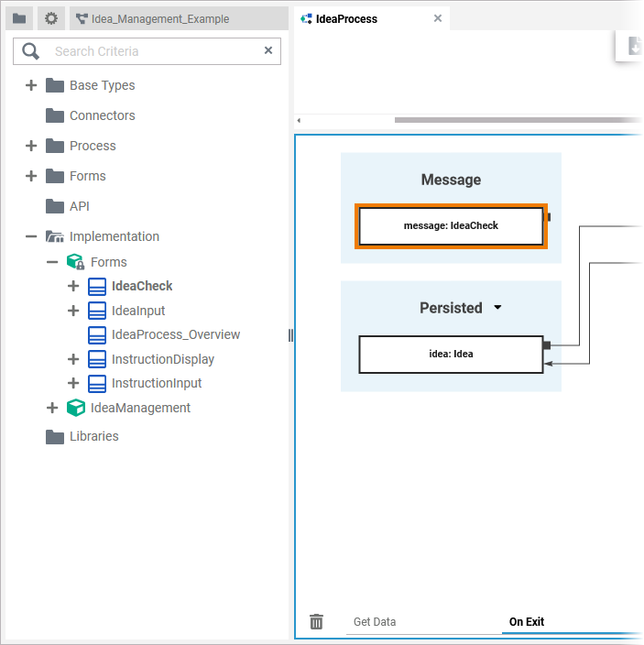Click the horizontal scrollbar in the diagram

coord(513,120)
